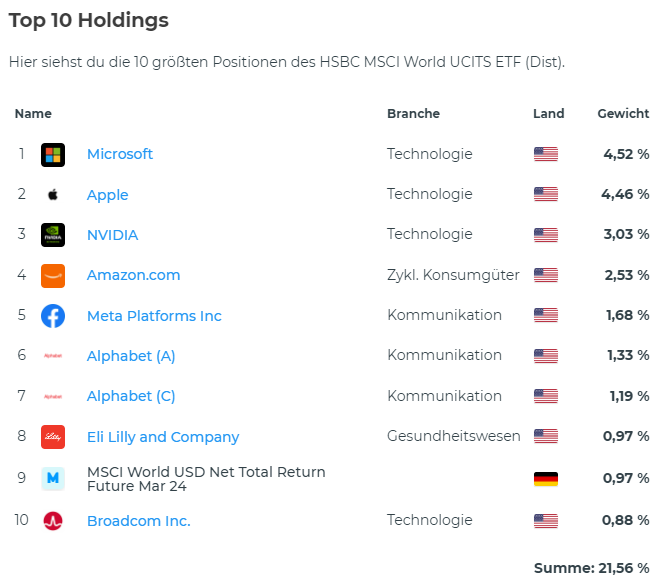Click the Microsoft logo icon
This screenshot has height=585, width=666.
click(x=53, y=155)
